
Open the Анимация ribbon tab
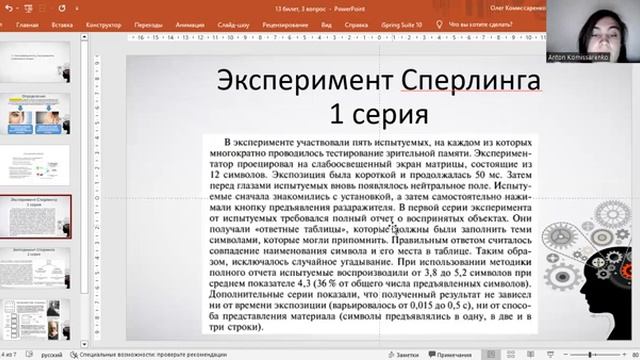pyautogui.click(x=190, y=25)
